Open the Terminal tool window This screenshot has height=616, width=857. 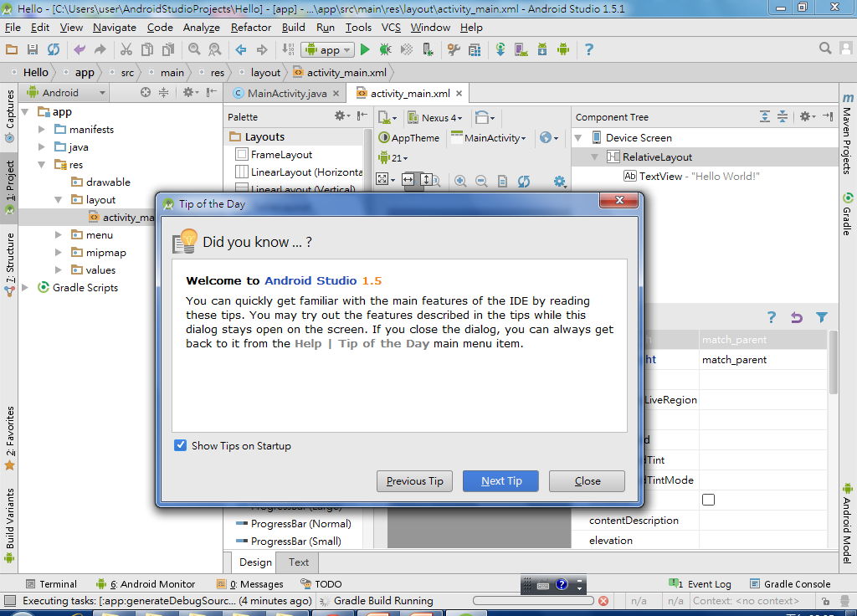click(x=52, y=583)
